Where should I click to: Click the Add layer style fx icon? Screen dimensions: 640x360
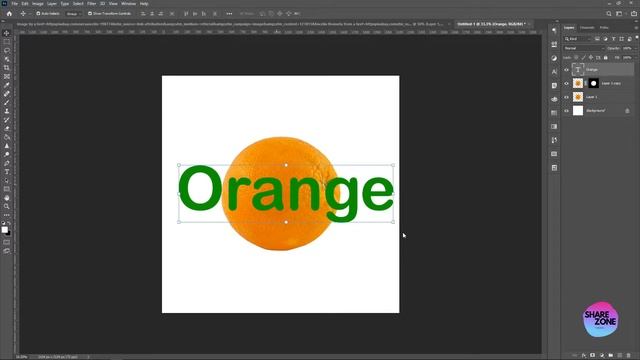584,356
